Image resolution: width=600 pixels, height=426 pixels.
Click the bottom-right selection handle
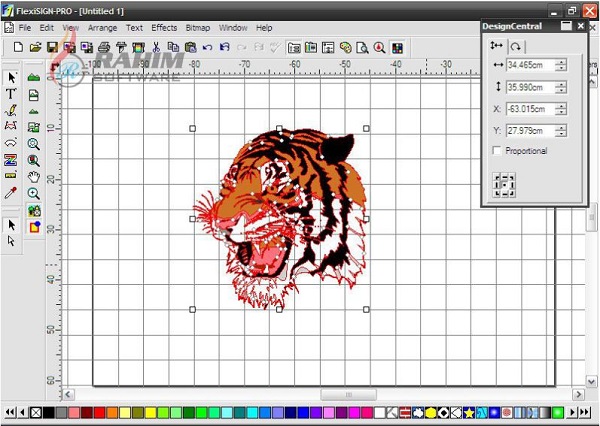(366, 309)
